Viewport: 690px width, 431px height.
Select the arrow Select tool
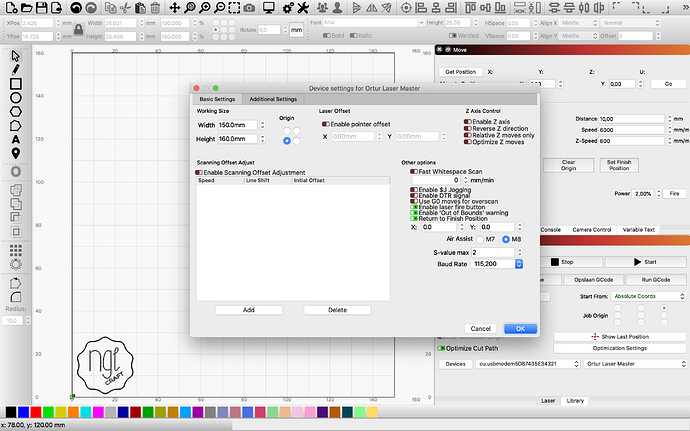tap(15, 56)
